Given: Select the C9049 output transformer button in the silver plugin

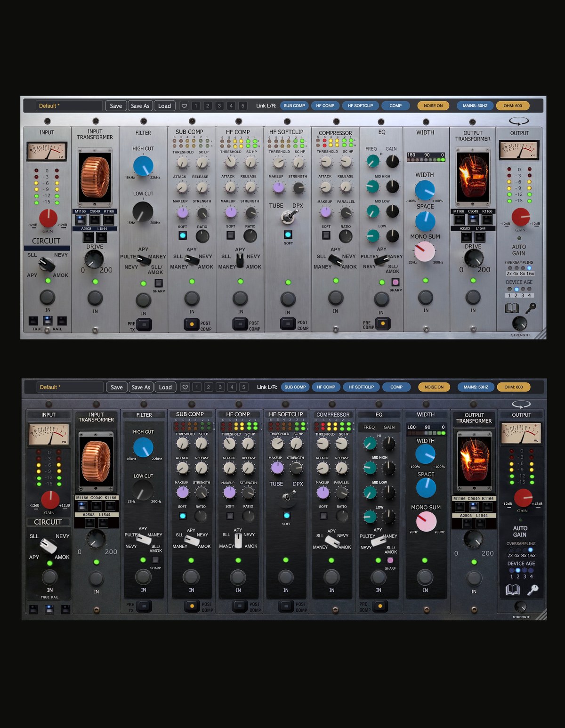Looking at the screenshot, I should pos(473,219).
